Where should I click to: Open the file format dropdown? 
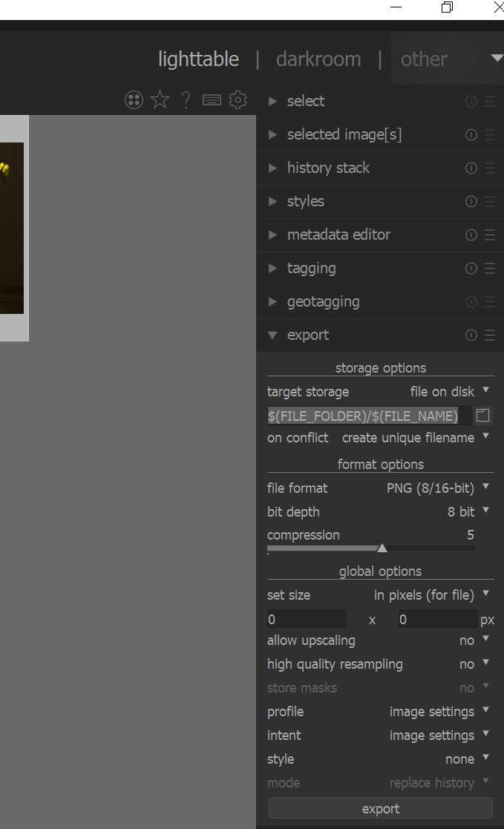[437, 488]
